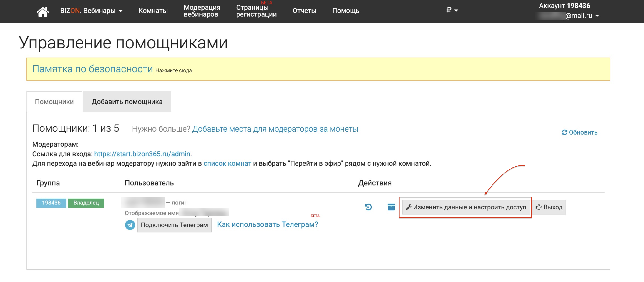Viewport: 644px width, 282px height.
Task: Select Отчеты in navigation bar
Action: click(x=304, y=11)
